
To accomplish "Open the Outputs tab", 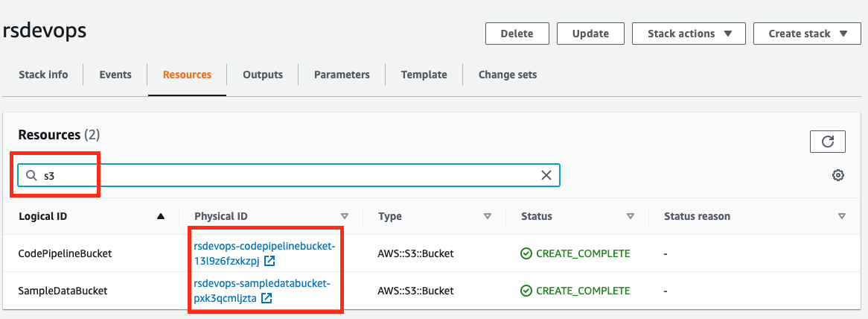I will pos(263,75).
